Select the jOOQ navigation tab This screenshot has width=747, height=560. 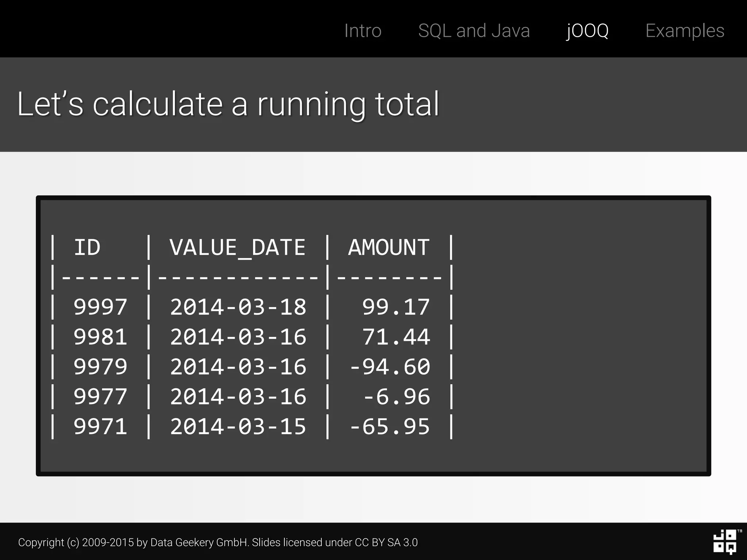click(x=587, y=31)
